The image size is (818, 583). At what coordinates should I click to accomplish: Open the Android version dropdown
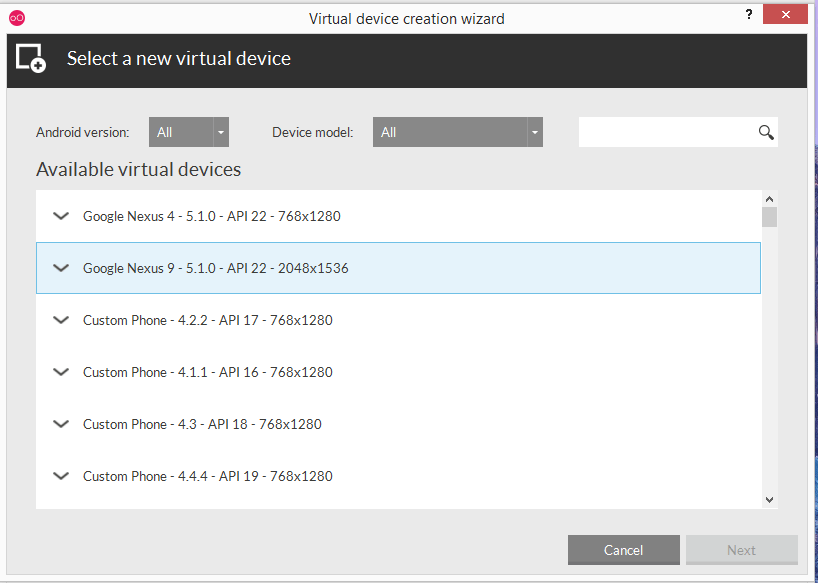(189, 132)
